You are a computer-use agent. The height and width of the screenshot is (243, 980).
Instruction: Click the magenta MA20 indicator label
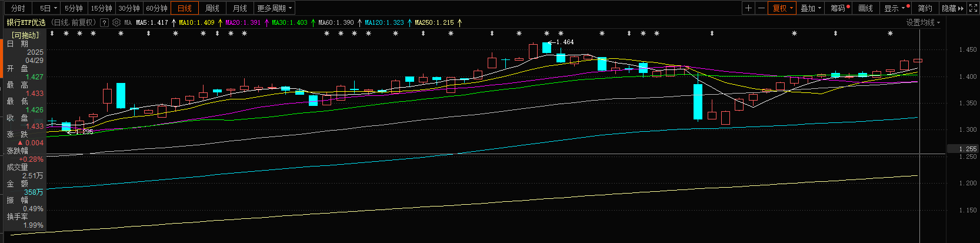click(243, 22)
